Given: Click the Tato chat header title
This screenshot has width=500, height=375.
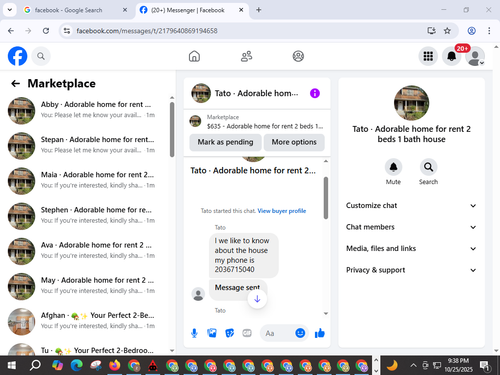Looking at the screenshot, I should pos(256,93).
